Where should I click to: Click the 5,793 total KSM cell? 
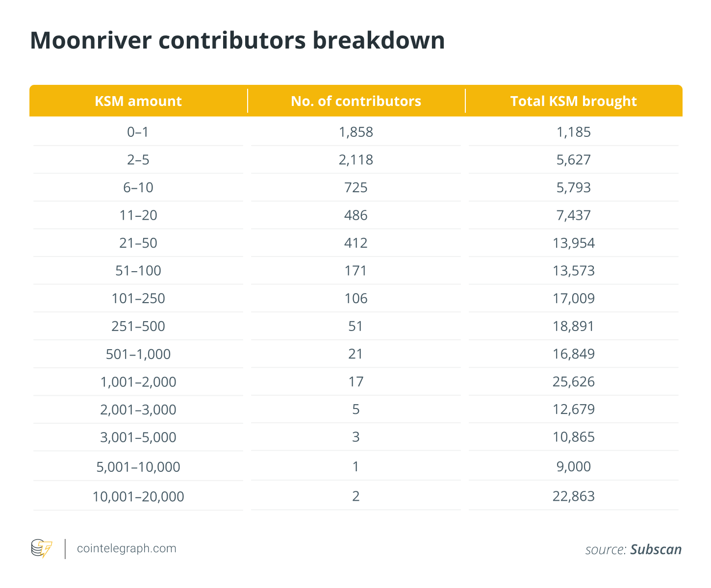pyautogui.click(x=573, y=187)
